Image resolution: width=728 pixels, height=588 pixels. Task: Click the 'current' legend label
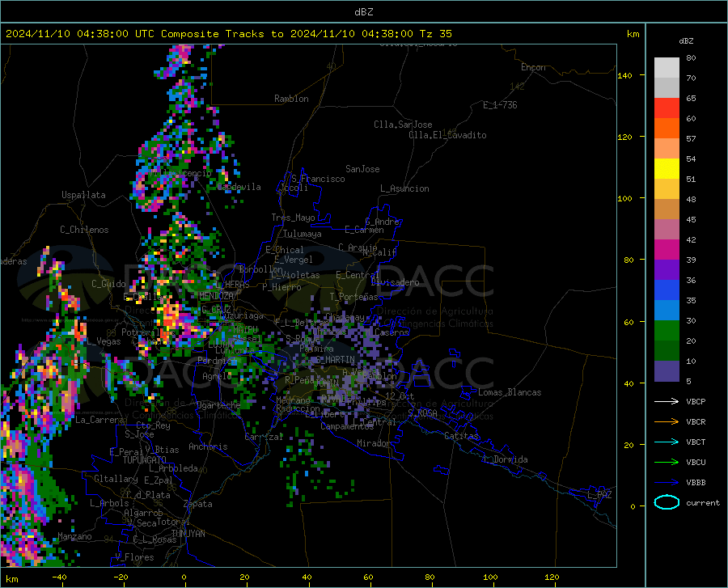click(703, 502)
